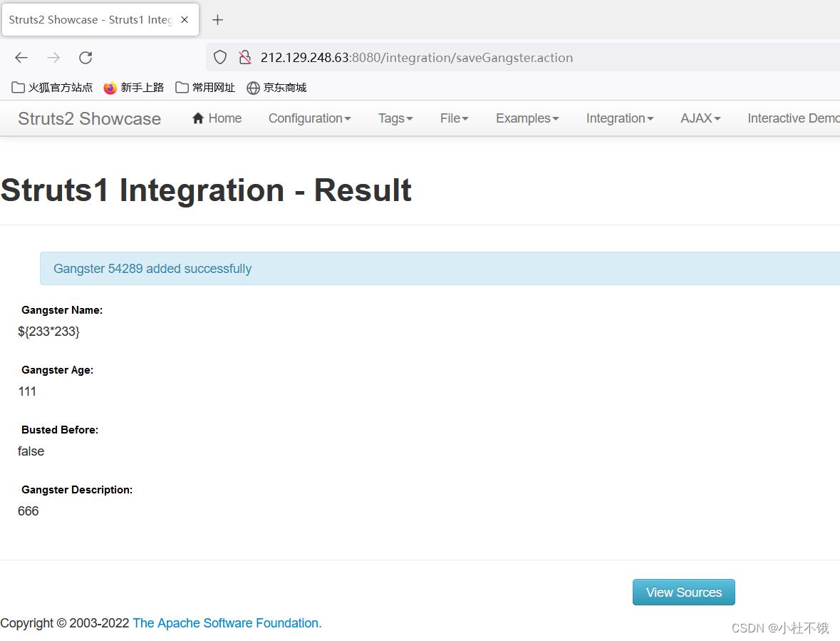Click the Gangster Description value 666
The width and height of the screenshot is (840, 641).
tap(28, 511)
